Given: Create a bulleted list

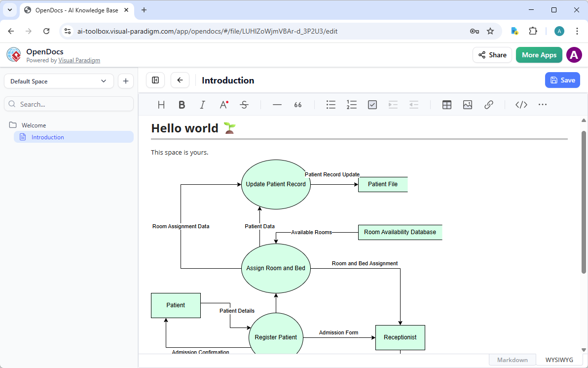Looking at the screenshot, I should (331, 104).
